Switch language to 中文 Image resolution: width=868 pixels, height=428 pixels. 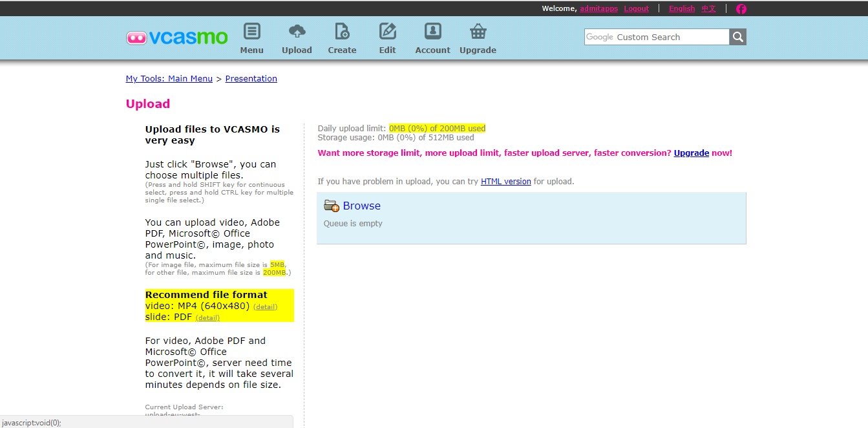click(x=708, y=9)
